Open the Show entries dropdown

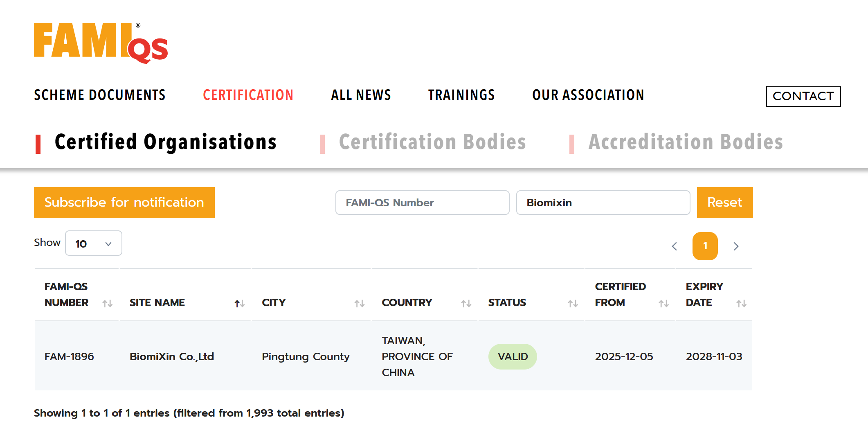click(x=94, y=243)
